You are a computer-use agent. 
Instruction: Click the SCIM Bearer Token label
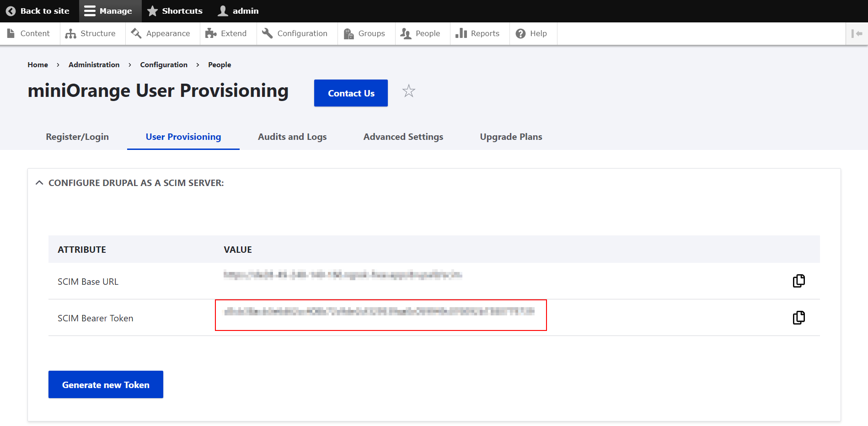coord(96,318)
